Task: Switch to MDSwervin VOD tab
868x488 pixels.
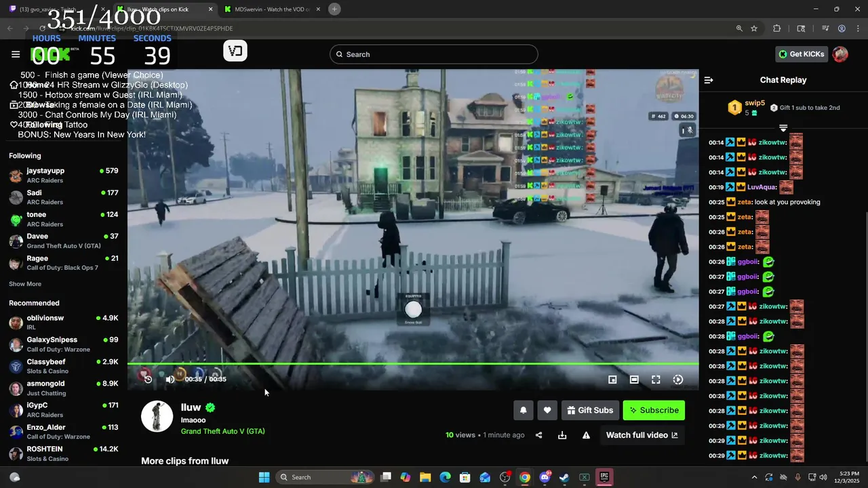Action: point(273,9)
